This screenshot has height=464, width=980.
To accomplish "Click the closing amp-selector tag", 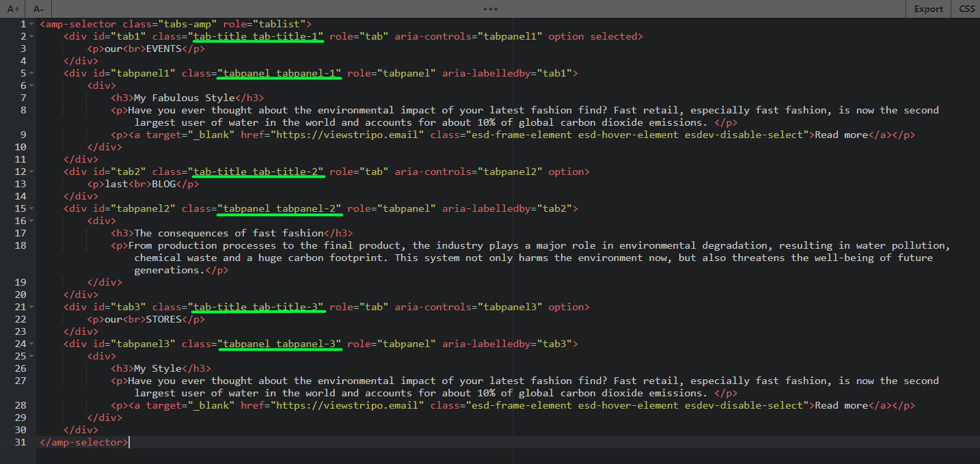I will point(83,442).
